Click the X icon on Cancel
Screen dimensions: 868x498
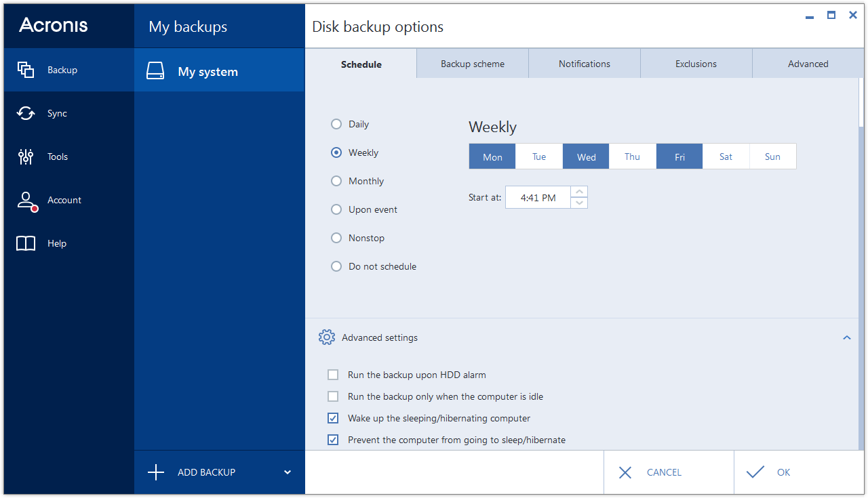point(625,472)
